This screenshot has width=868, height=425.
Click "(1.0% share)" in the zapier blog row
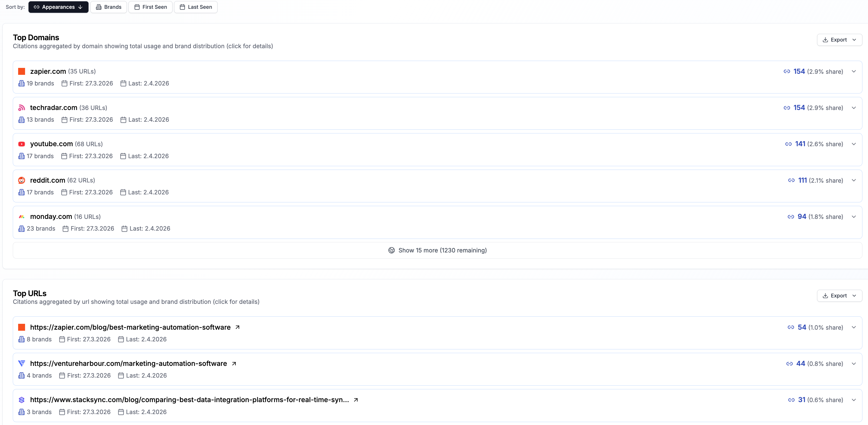pos(826,328)
